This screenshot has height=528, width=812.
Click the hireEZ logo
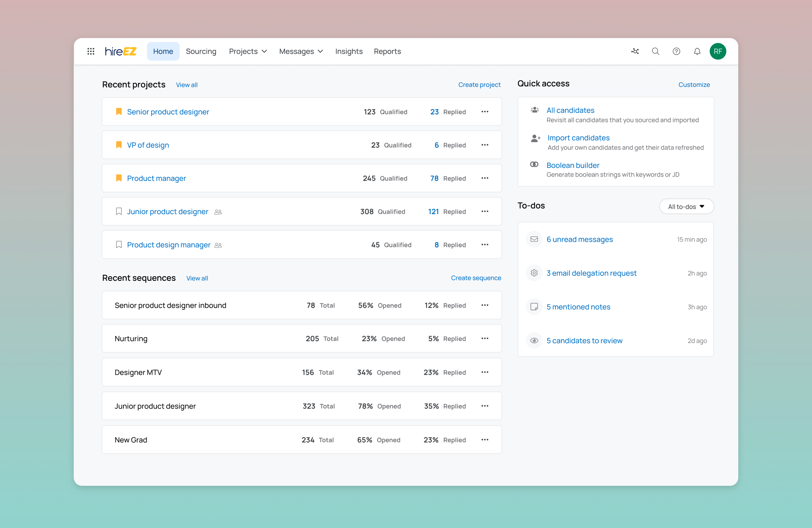click(x=120, y=51)
